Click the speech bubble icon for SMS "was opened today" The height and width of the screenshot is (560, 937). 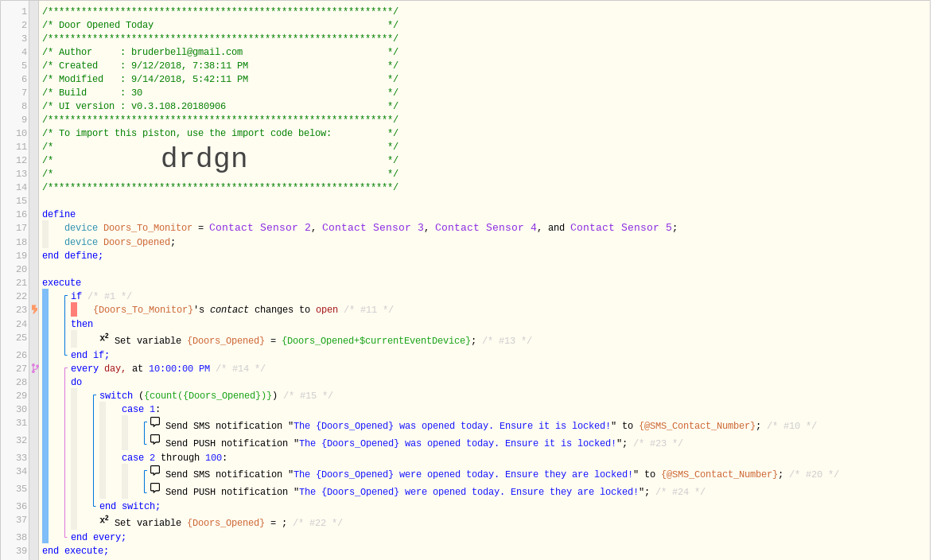155,422
